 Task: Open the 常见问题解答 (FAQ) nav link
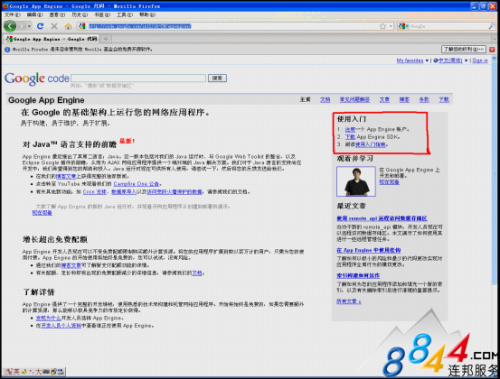point(355,99)
